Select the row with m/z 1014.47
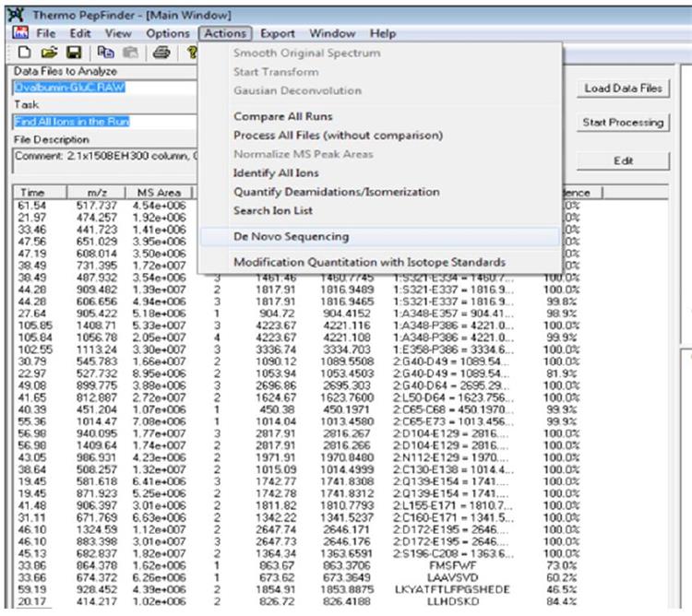This screenshot has width=692, height=616. coord(340,421)
